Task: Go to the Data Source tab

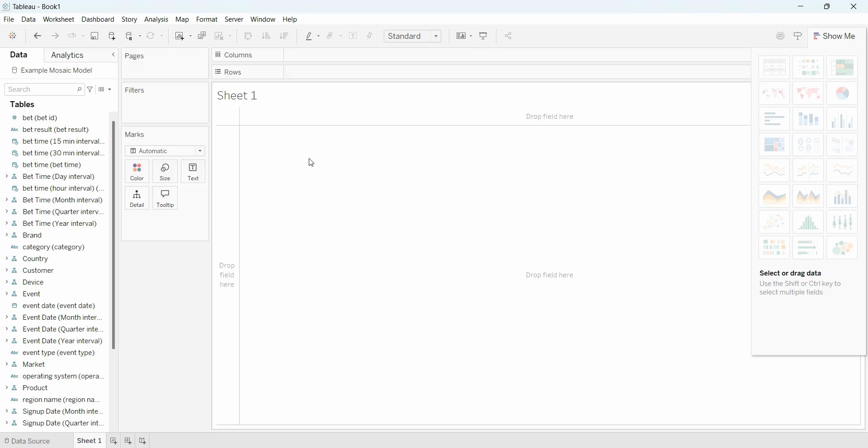Action: (x=27, y=441)
